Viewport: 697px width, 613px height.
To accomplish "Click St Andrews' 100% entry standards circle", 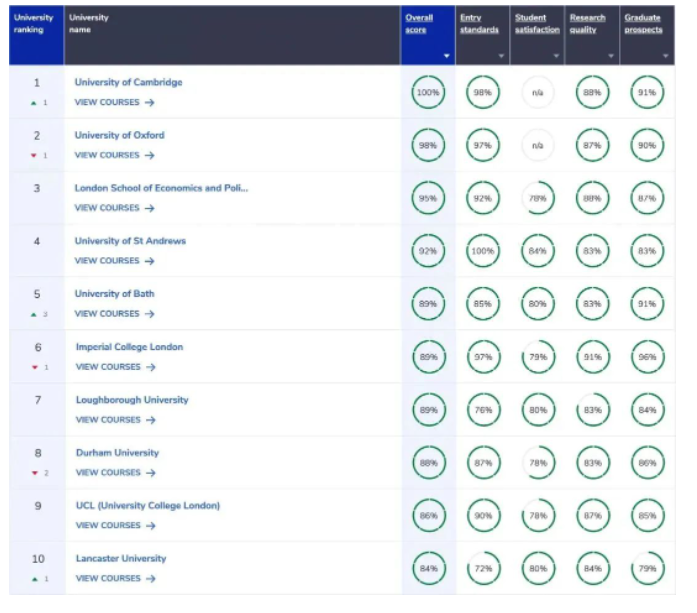I will click(x=483, y=251).
